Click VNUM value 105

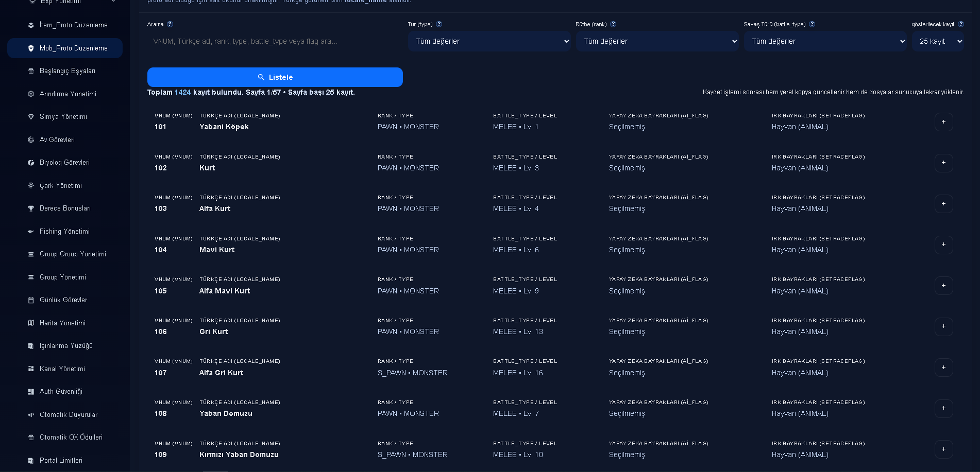coord(161,291)
